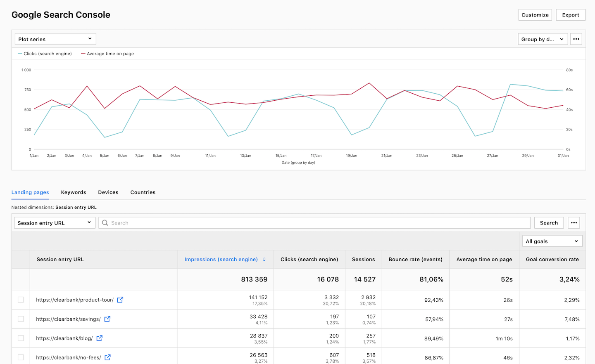Click the Export button
Viewport: 595px width, 364px height.
coord(571,15)
